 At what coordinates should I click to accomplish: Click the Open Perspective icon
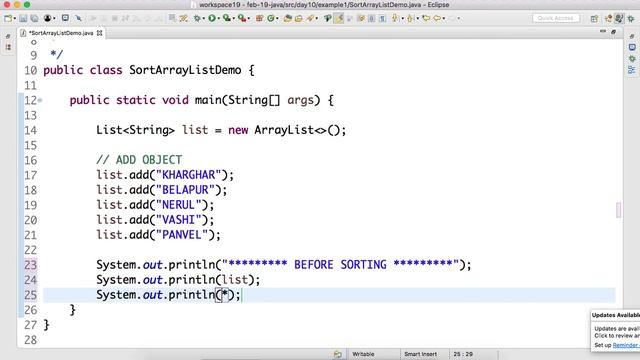(594, 19)
